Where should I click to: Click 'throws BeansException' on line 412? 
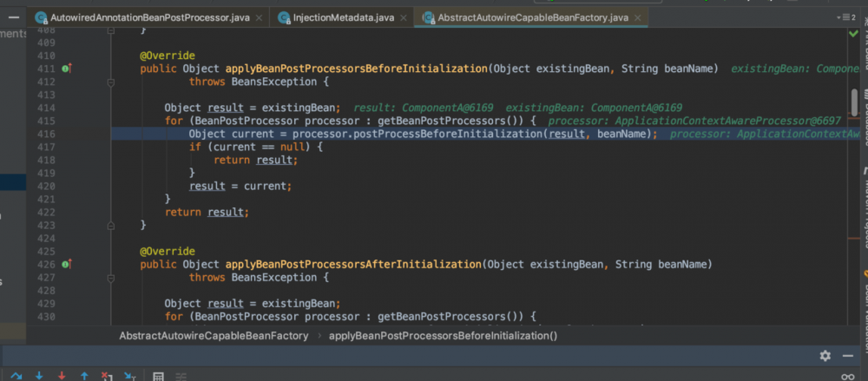pyautogui.click(x=253, y=82)
